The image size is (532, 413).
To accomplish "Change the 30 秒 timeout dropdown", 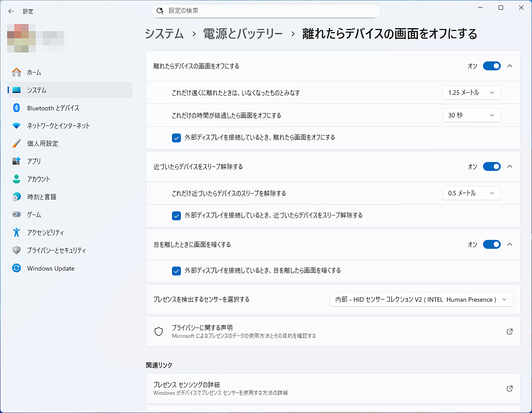I will pyautogui.click(x=471, y=115).
